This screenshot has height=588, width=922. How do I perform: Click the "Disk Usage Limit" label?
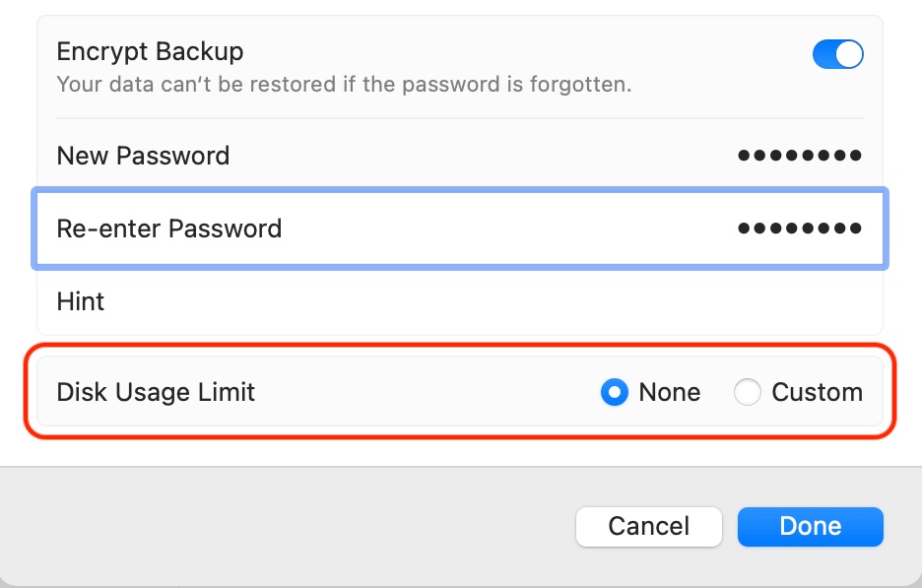tap(156, 392)
